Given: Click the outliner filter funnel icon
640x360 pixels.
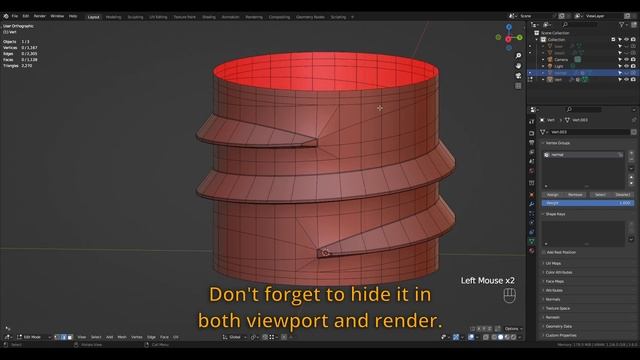Looking at the screenshot, I should (x=622, y=25).
